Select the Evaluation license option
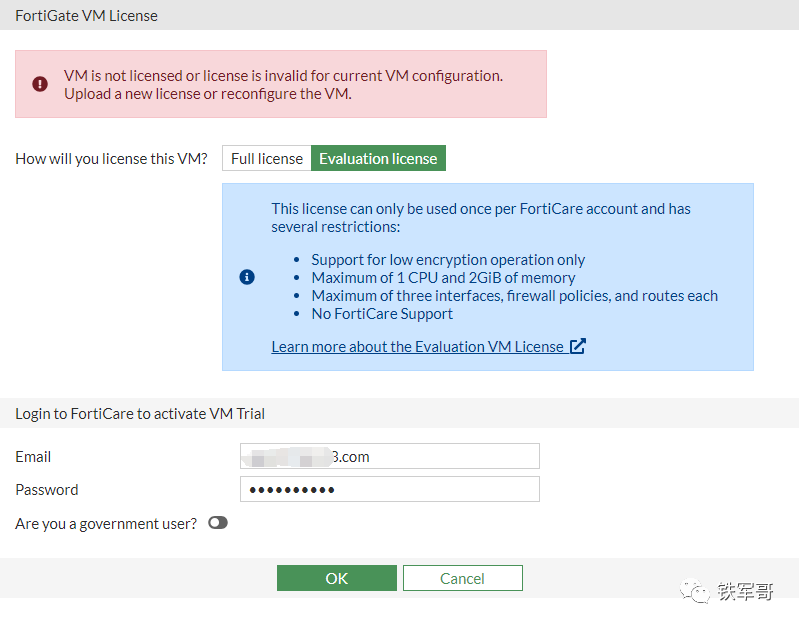Image resolution: width=799 pixels, height=626 pixels. click(x=378, y=159)
